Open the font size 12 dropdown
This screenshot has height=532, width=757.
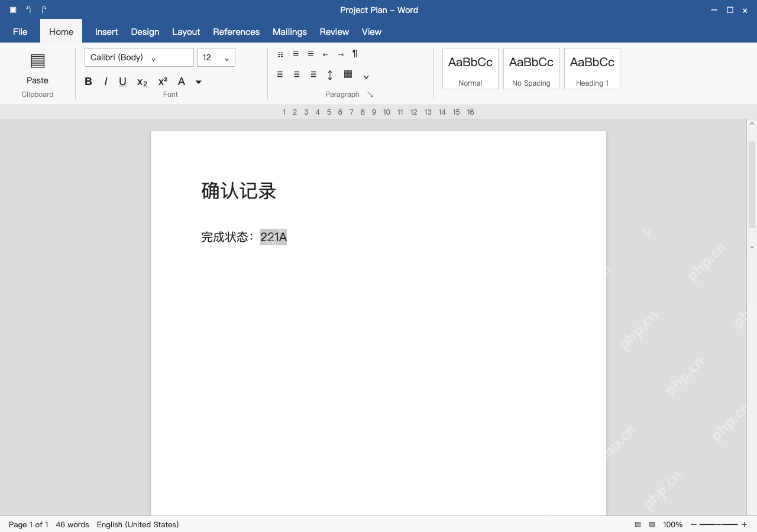pyautogui.click(x=216, y=57)
